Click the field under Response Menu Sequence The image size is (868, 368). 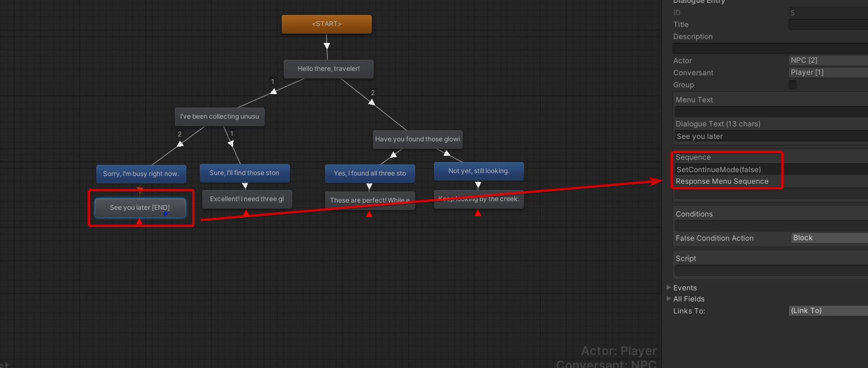pyautogui.click(x=771, y=193)
